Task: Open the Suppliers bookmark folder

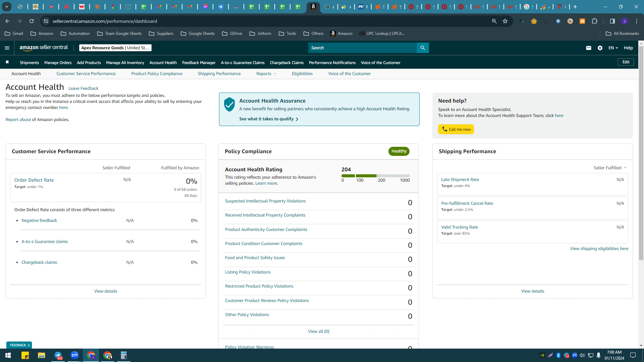Action: [x=161, y=34]
